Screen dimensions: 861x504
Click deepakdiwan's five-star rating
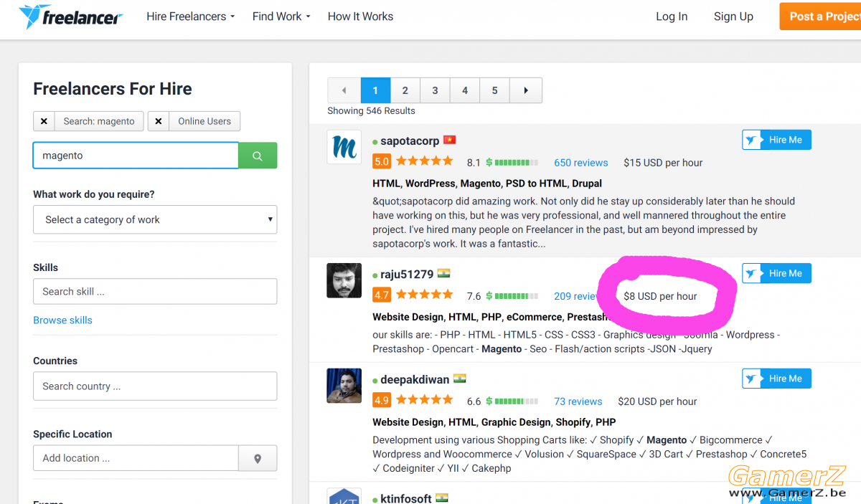[425, 401]
